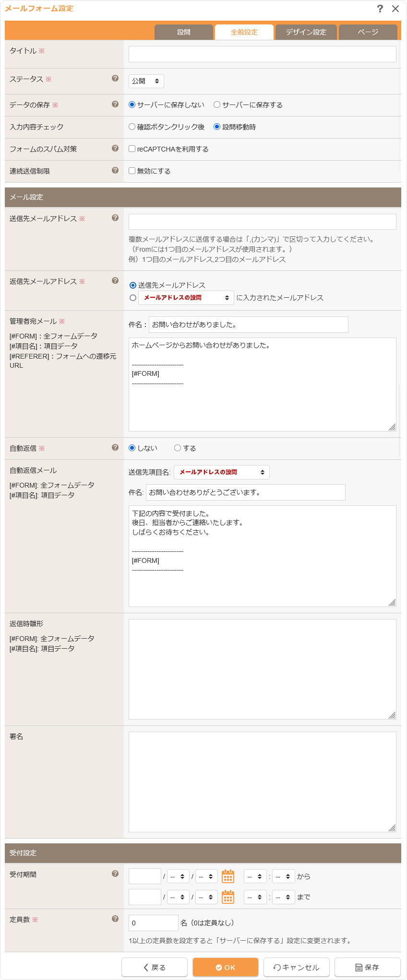Open help with the top-right question mark
Image resolution: width=407 pixels, height=980 pixels.
tap(380, 9)
